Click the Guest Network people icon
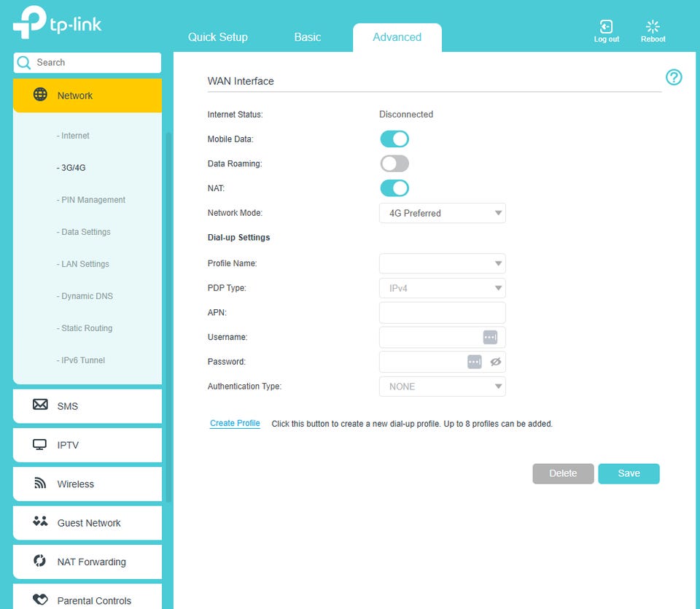Image resolution: width=700 pixels, height=609 pixels. click(x=40, y=521)
